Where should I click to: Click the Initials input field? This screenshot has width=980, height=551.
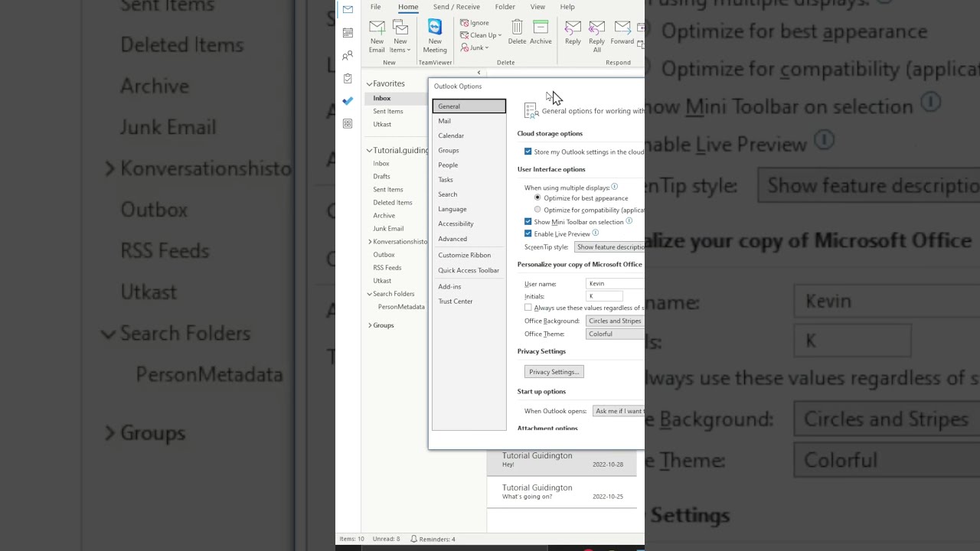[x=604, y=296]
